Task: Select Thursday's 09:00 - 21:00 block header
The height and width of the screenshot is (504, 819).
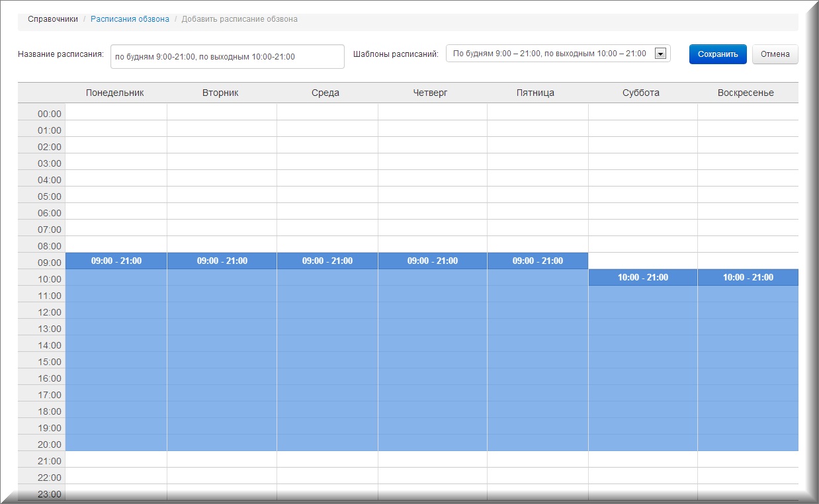Action: click(432, 261)
